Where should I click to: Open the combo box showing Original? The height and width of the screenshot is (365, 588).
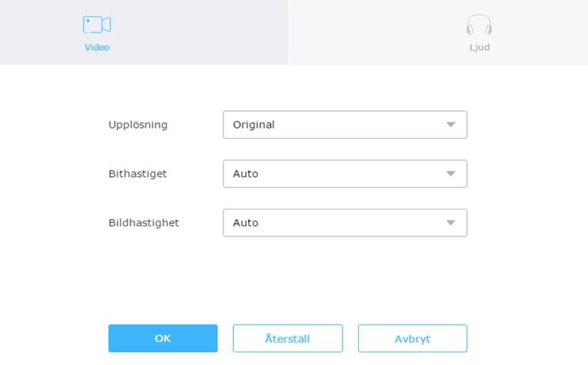tap(345, 125)
